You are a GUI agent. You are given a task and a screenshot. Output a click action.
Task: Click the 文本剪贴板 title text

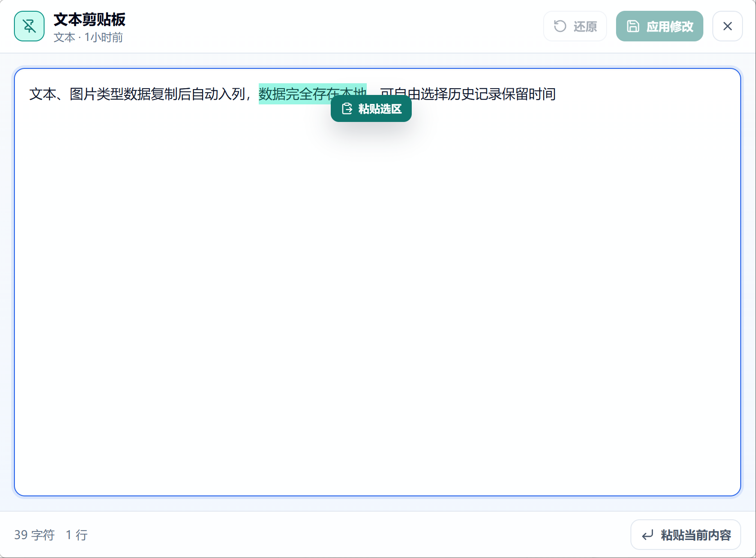[90, 19]
